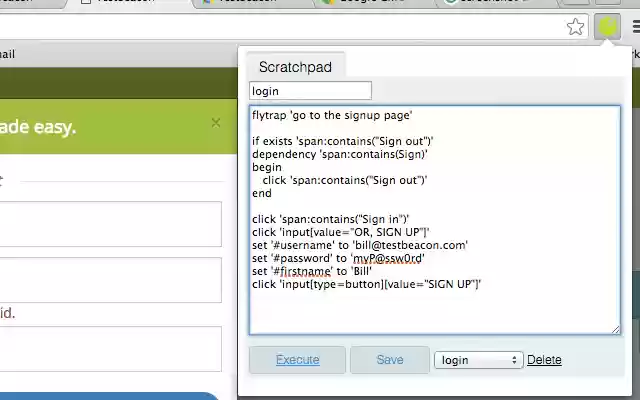Open the green extension icon in toolbar

point(607,27)
